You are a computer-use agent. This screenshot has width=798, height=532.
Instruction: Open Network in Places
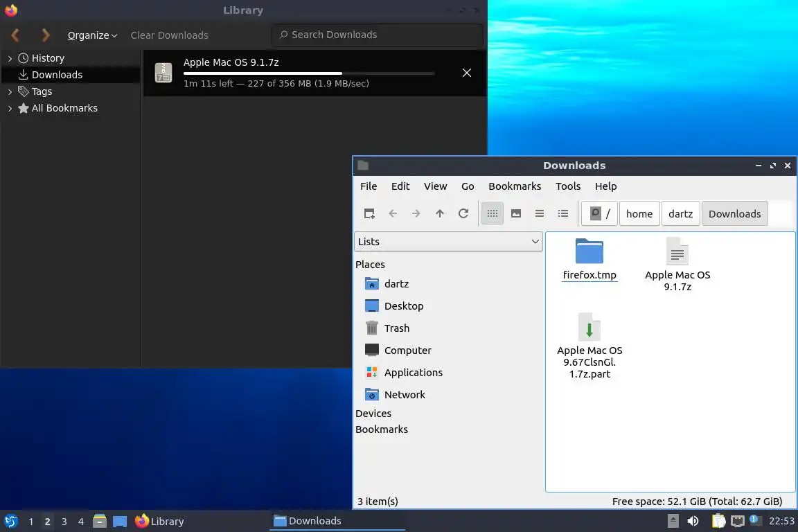[x=395, y=395]
